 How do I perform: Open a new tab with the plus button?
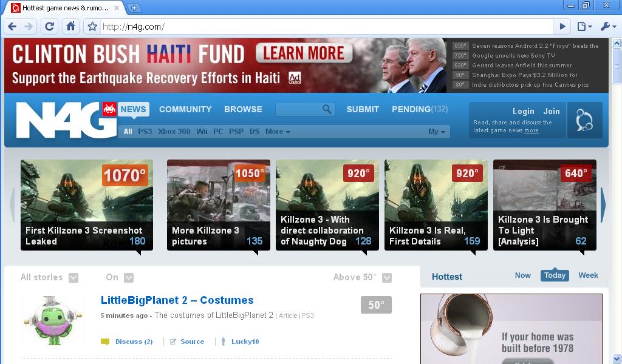(x=134, y=7)
